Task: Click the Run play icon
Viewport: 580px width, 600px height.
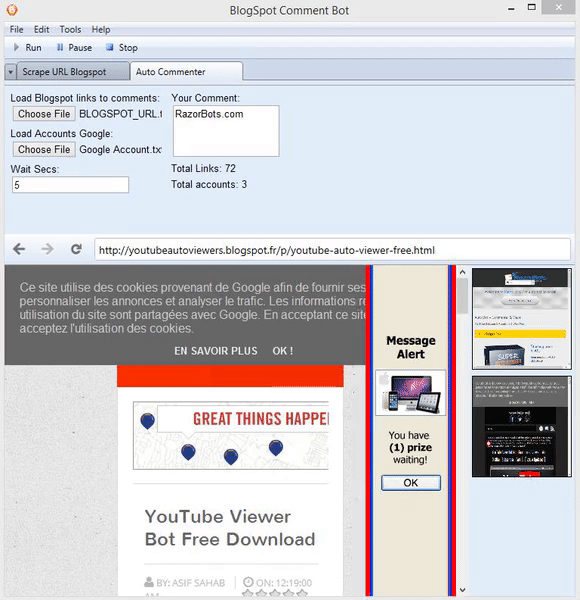Action: point(16,47)
